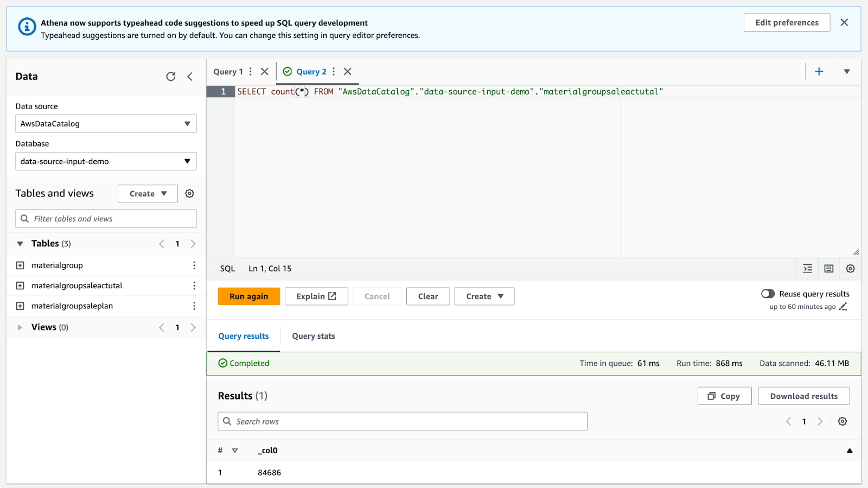Click the info icon in banner
The height and width of the screenshot is (488, 868).
(x=27, y=26)
